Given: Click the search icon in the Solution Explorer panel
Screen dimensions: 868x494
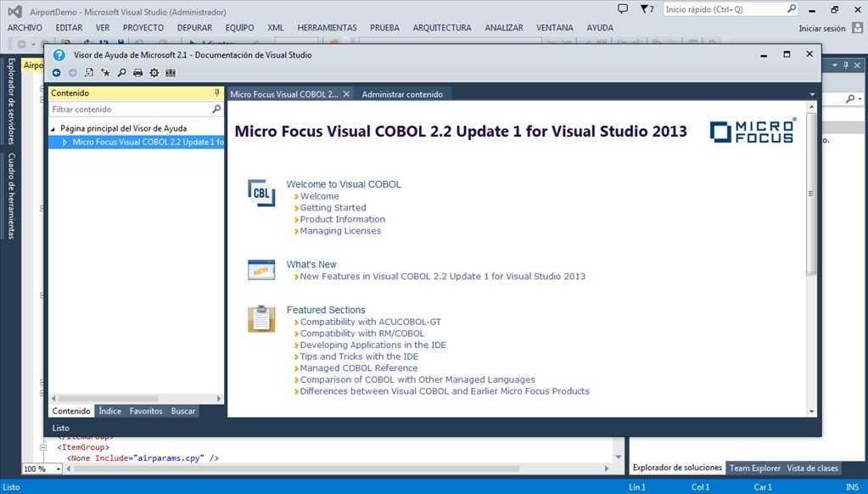Looking at the screenshot, I should pyautogui.click(x=850, y=98).
